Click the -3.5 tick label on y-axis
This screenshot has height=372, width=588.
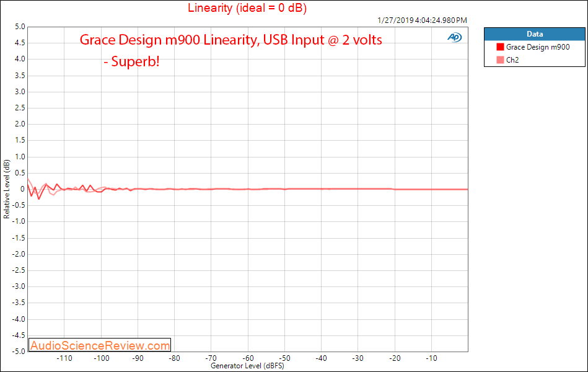(19, 303)
